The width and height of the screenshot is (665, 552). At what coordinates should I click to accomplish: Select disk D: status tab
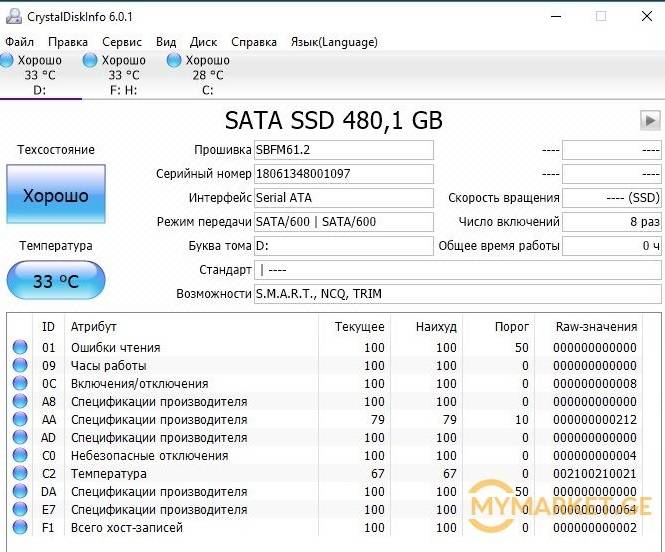pos(40,75)
